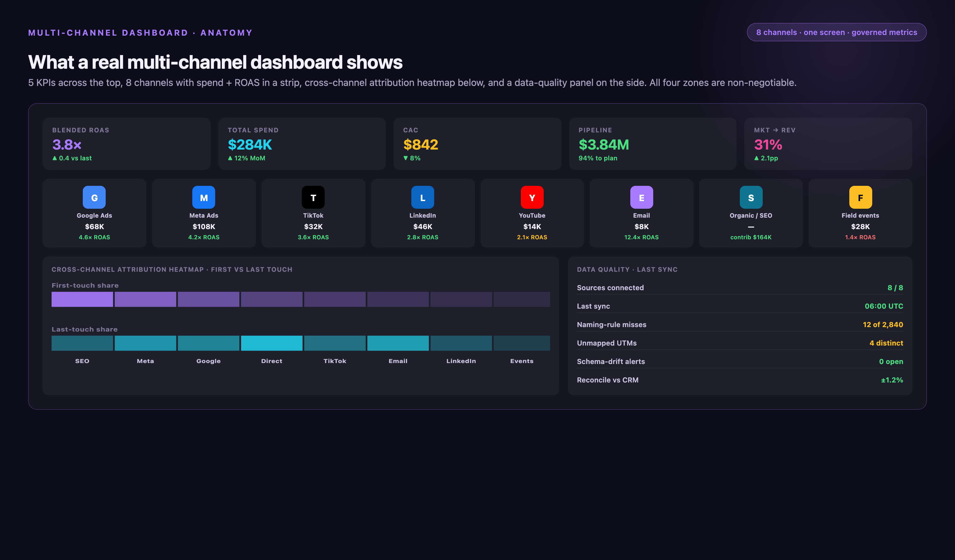Open the Field events F icon
955x560 pixels.
click(x=861, y=197)
